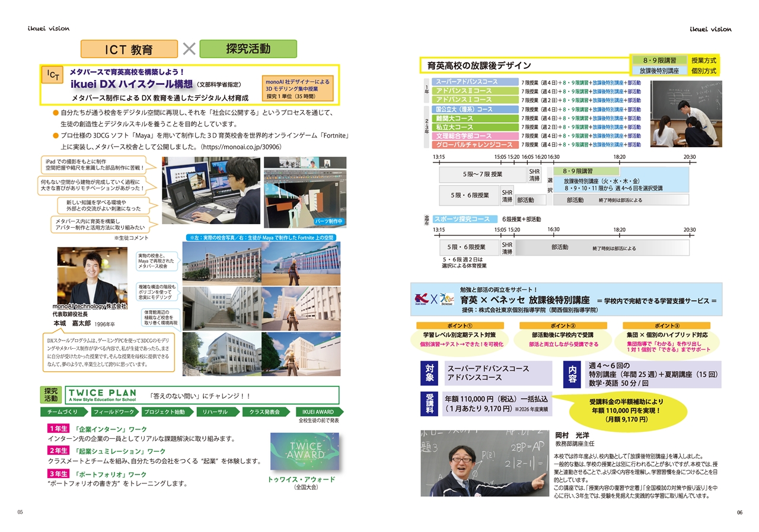Click the 'ikuei DX ハイスクール構想' heading
This screenshot has width=759, height=532.
point(132,84)
